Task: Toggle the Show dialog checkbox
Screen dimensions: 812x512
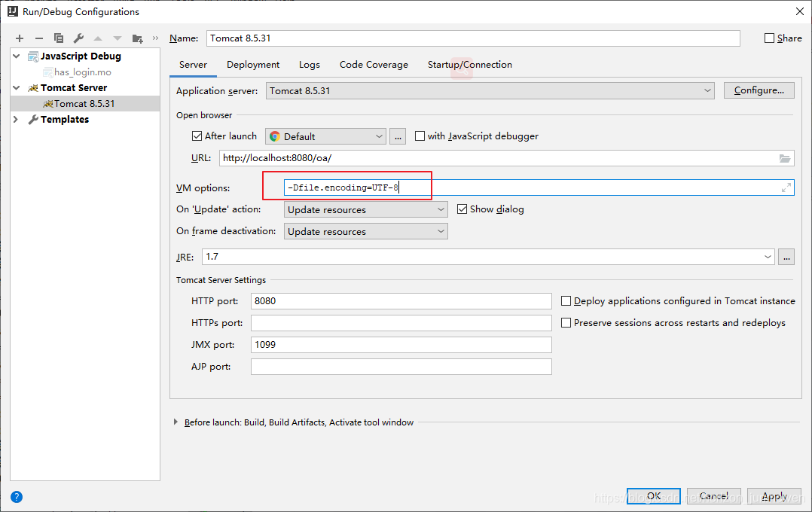Action: point(462,209)
